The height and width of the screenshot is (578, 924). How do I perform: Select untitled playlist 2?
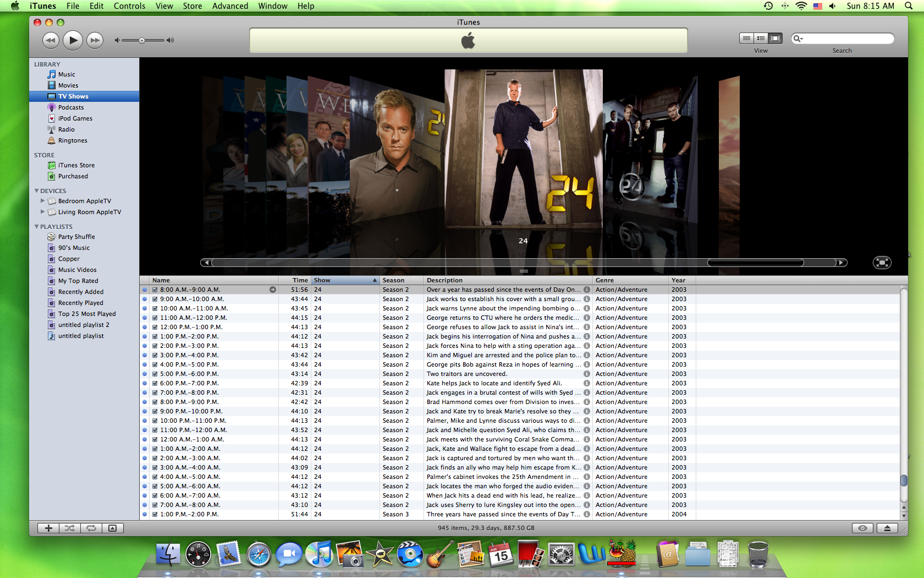(84, 325)
